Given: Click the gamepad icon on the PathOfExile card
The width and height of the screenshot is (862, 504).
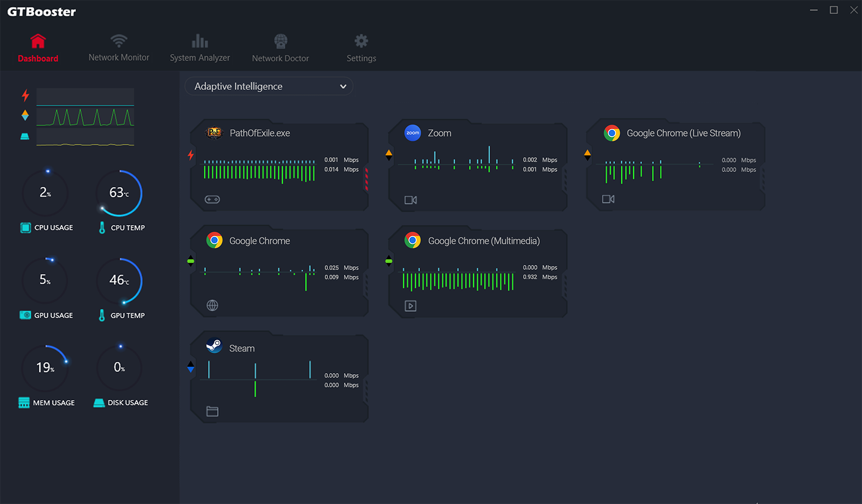Looking at the screenshot, I should [212, 200].
